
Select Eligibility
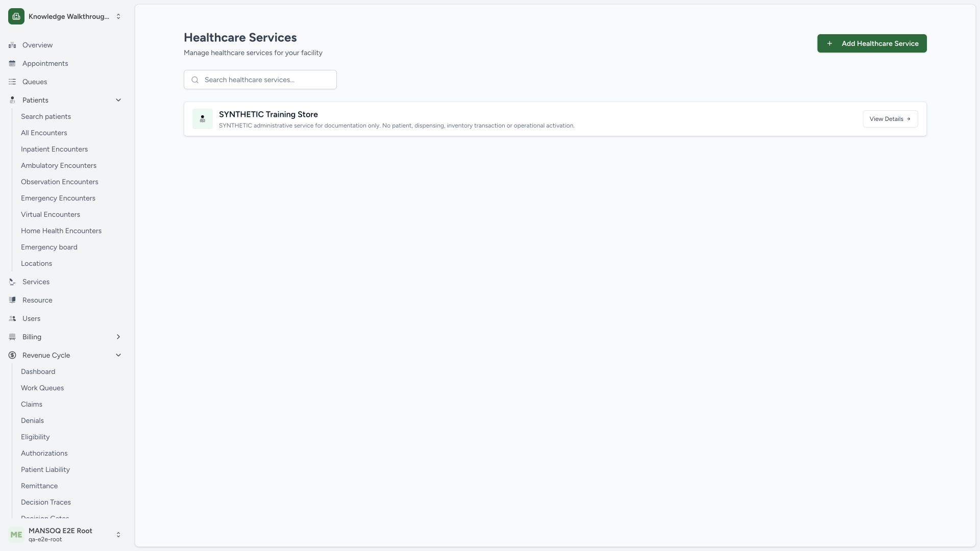click(35, 437)
